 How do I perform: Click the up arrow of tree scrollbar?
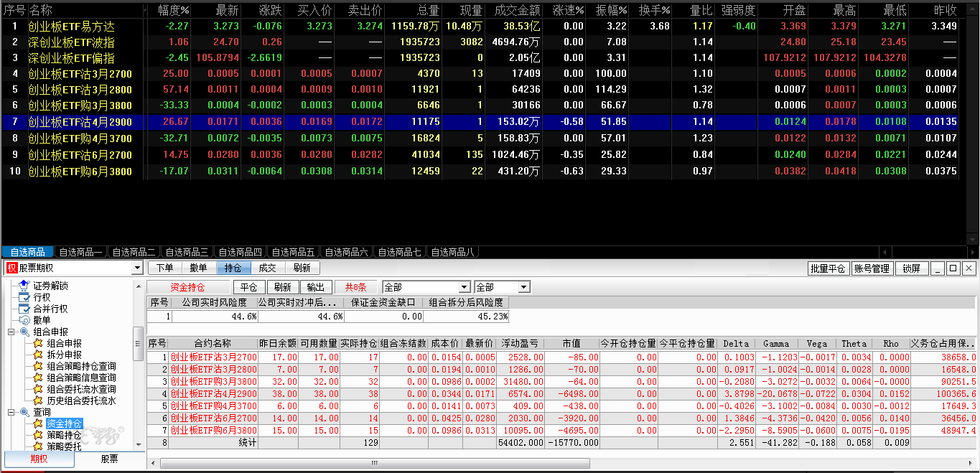139,286
